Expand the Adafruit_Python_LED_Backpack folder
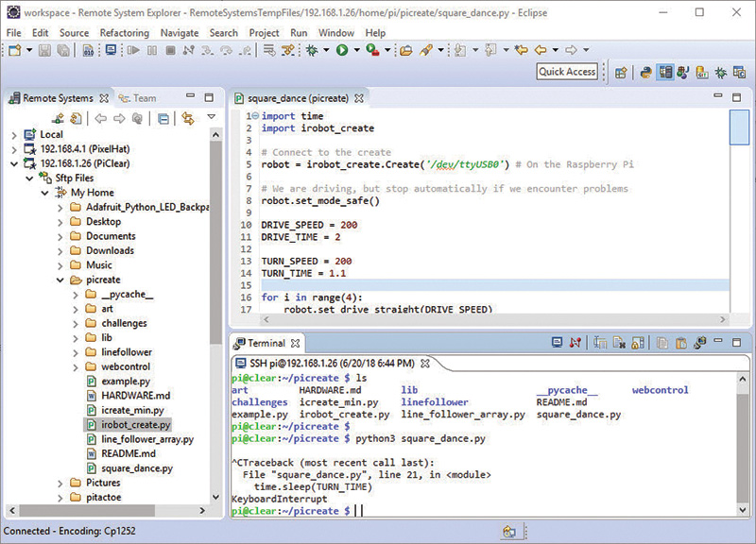 tap(60, 208)
